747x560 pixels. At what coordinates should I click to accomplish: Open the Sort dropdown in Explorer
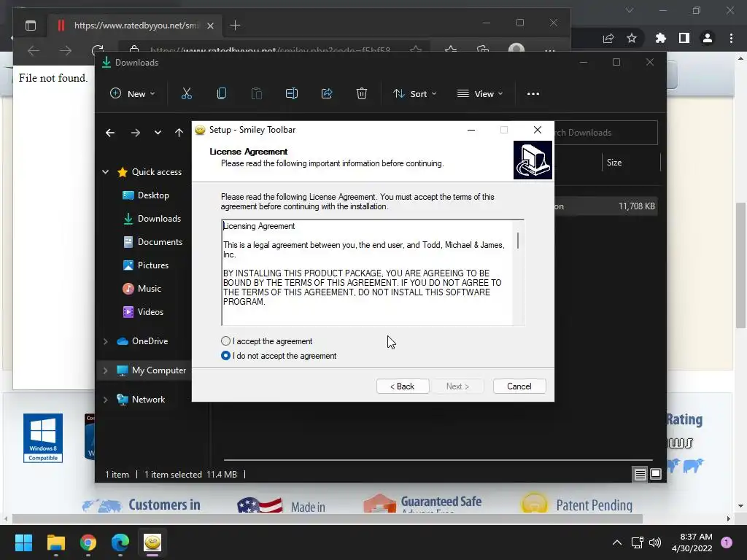[414, 94]
